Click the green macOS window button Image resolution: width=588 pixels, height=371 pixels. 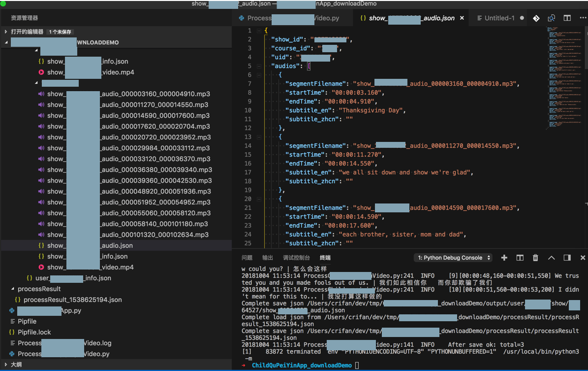tap(3, 3)
